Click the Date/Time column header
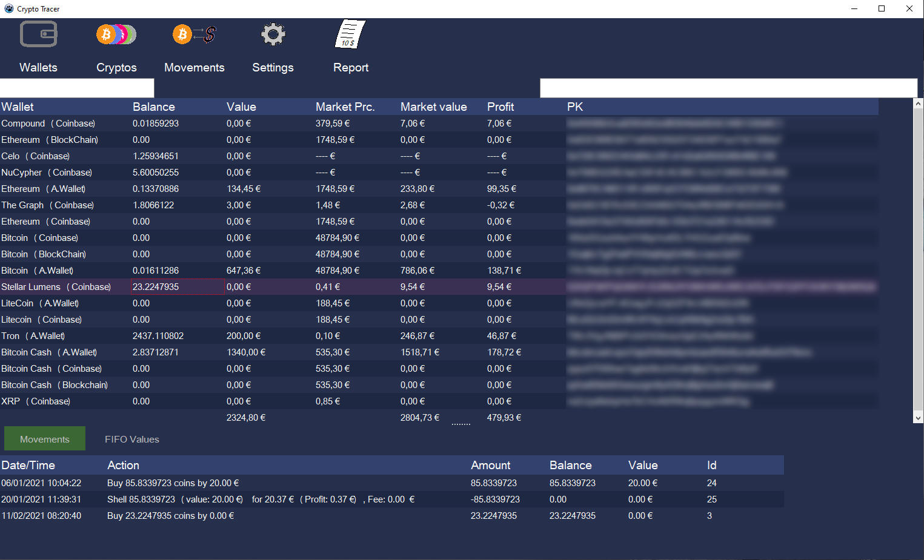 tap(28, 466)
